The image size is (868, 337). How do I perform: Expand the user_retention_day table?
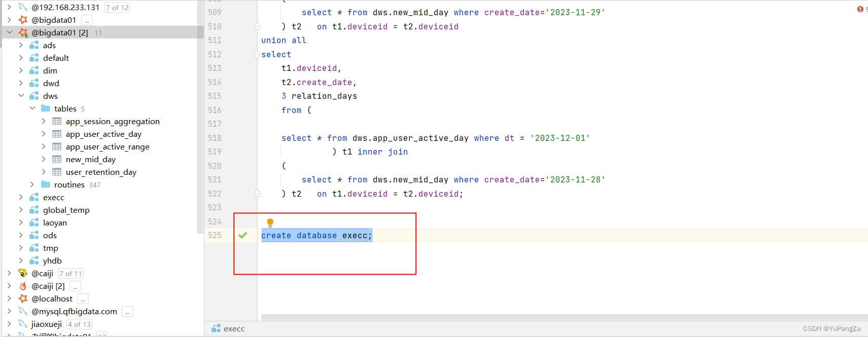44,172
